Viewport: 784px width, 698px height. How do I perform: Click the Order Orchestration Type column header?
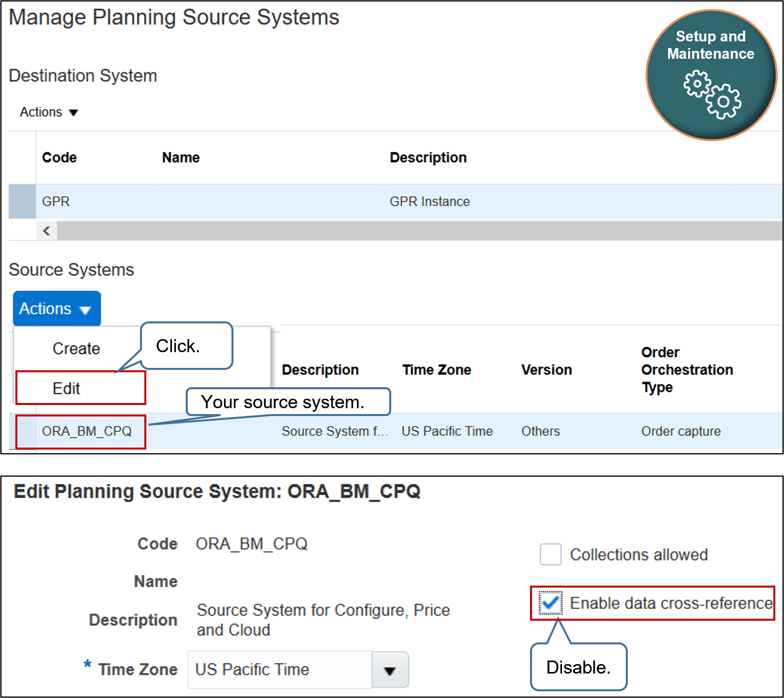click(687, 370)
